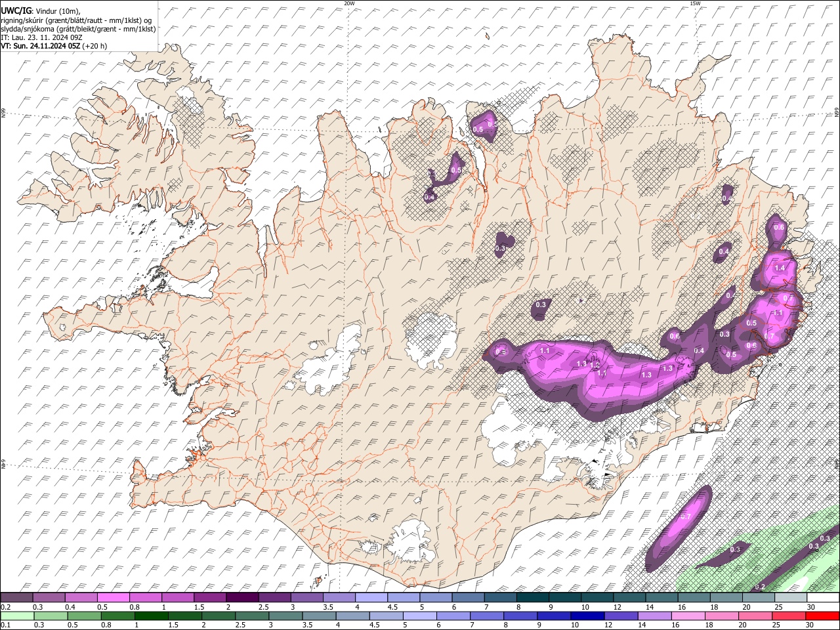Pick the snow legend swatch starting at 0.2
This screenshot has height=630, width=840.
[x=16, y=598]
